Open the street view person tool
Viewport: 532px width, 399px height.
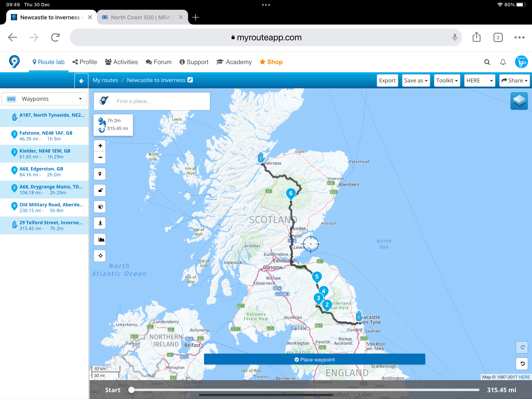(100, 223)
